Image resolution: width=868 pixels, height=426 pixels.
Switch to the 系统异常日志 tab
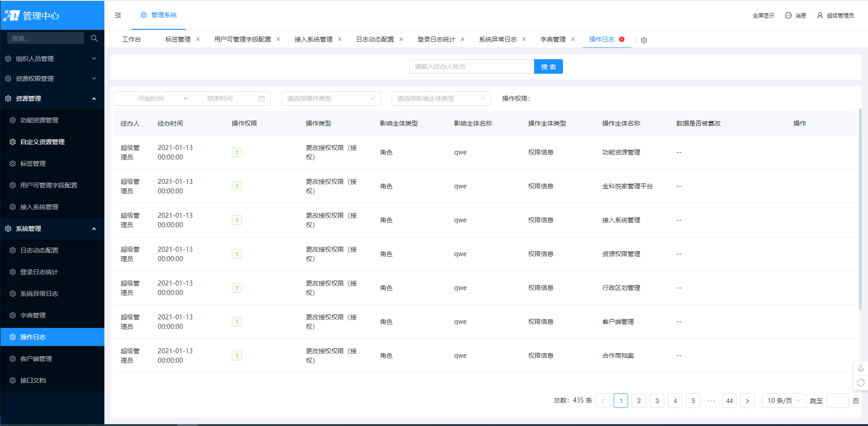click(498, 39)
